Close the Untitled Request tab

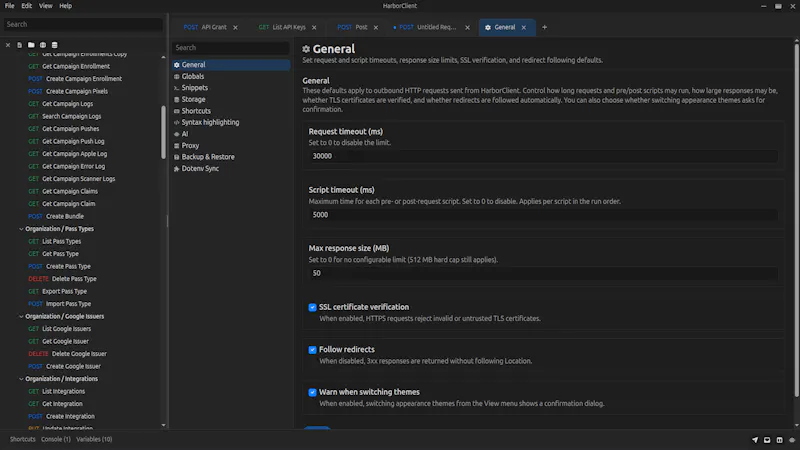(467, 28)
